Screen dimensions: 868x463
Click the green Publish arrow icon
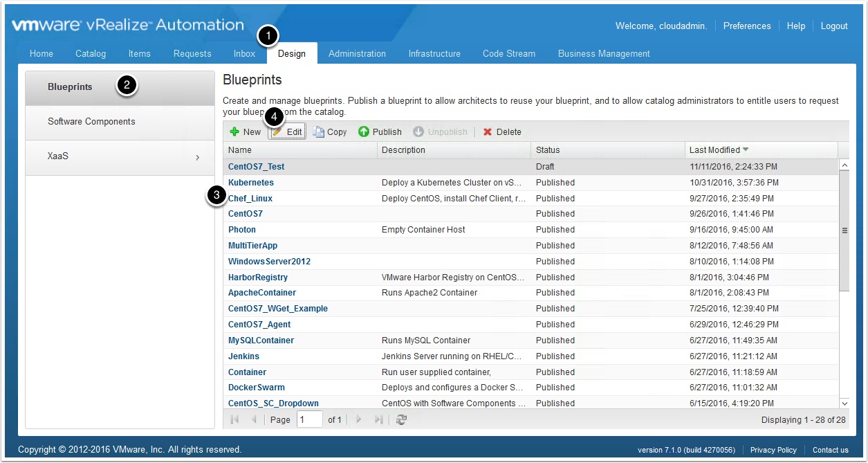tap(364, 131)
